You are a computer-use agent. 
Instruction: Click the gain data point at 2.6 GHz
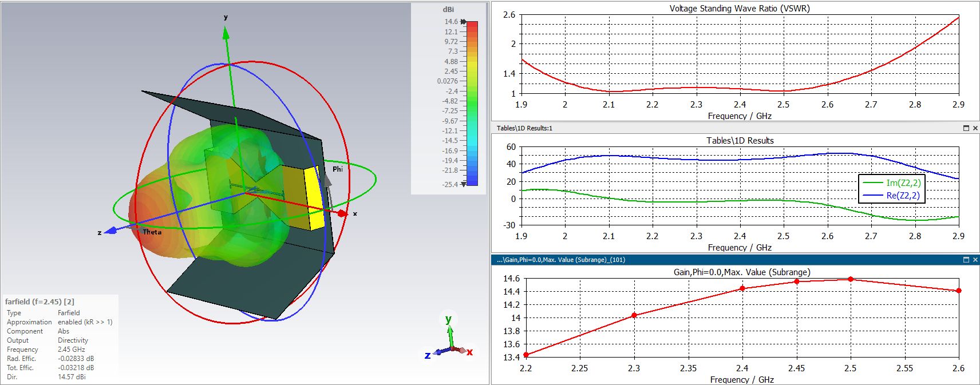[959, 291]
